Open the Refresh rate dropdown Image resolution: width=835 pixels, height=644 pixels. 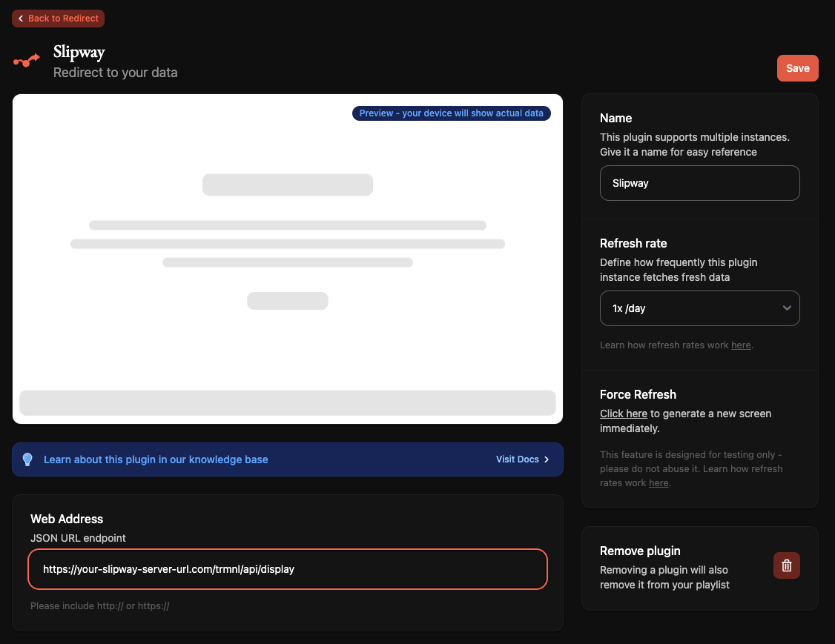[x=699, y=308]
